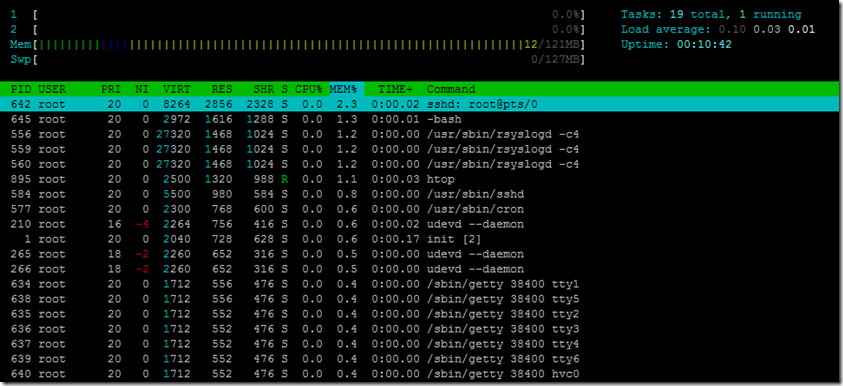Click the 0:00.17 time of init
843x386 pixels.
pyautogui.click(x=395, y=239)
